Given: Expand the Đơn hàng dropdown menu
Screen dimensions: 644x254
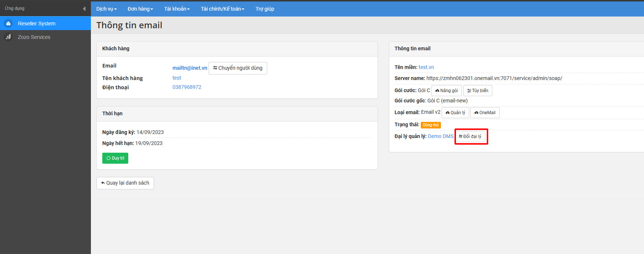Looking at the screenshot, I should point(140,9).
